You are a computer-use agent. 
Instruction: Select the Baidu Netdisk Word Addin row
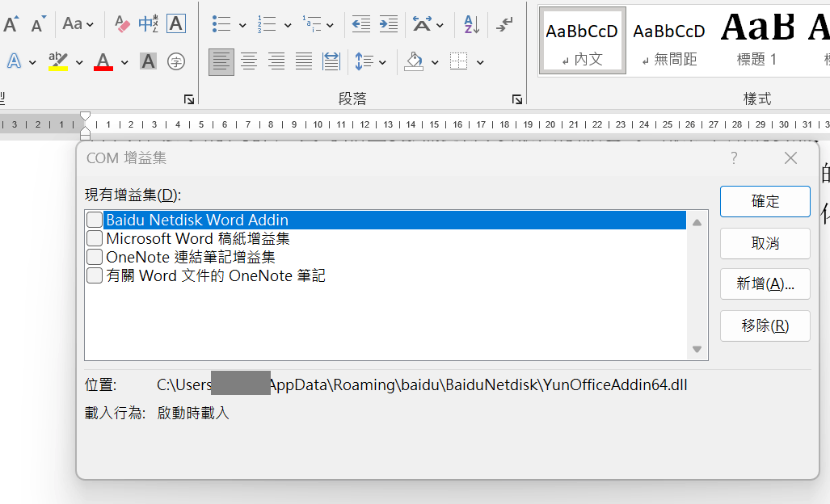click(395, 220)
